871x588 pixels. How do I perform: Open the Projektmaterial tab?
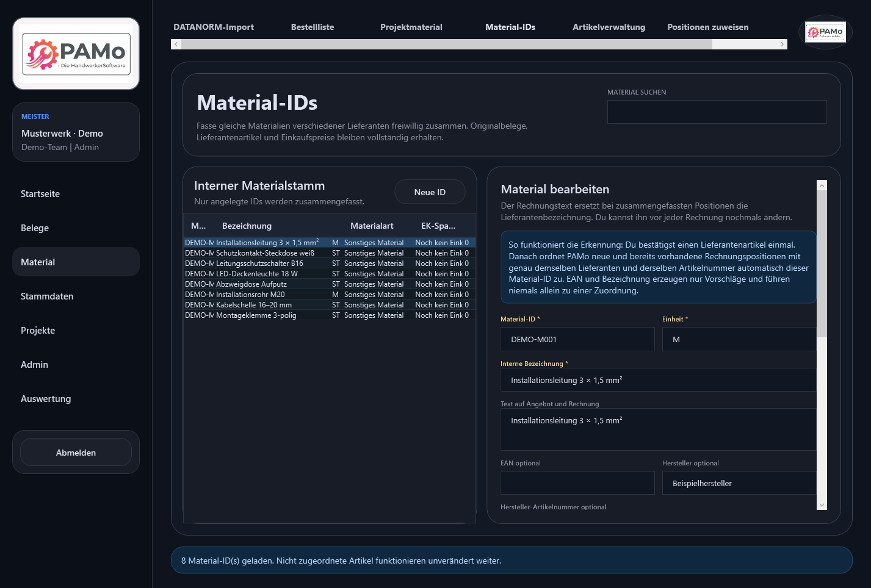point(411,27)
